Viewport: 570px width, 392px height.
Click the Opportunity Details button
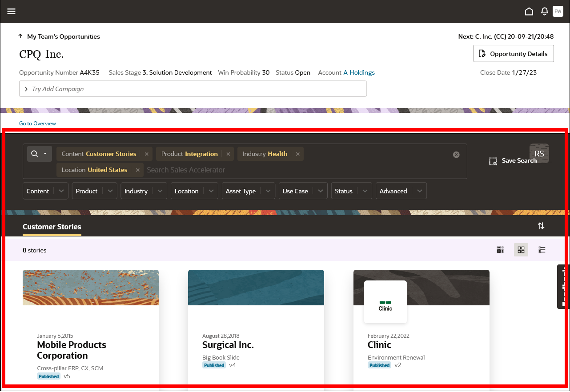(x=513, y=53)
